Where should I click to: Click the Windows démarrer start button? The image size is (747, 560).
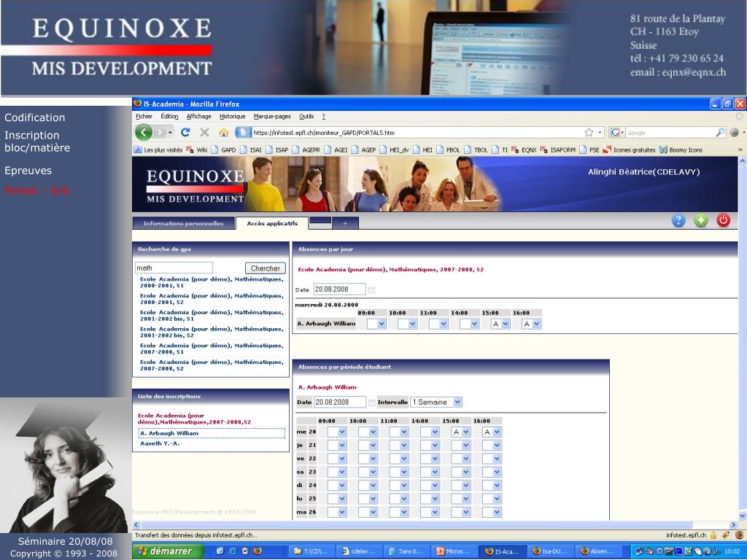[168, 551]
